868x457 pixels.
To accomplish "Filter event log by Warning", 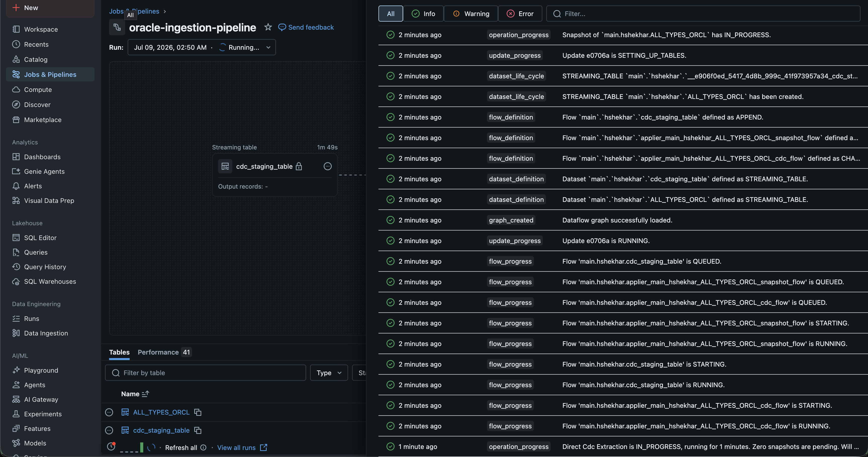I will (x=471, y=14).
